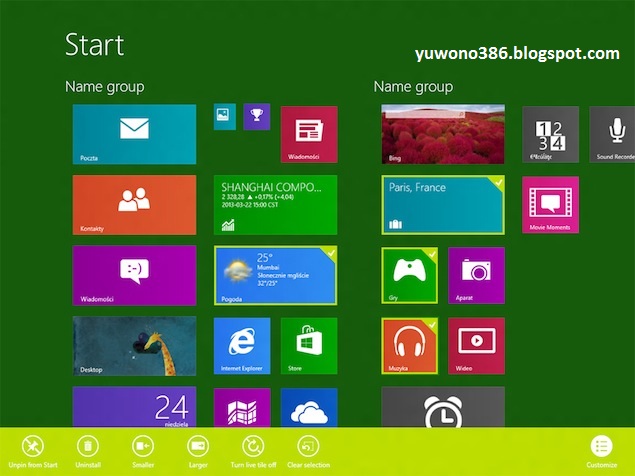Click the Uninstall button
635x476 pixels.
(88, 452)
